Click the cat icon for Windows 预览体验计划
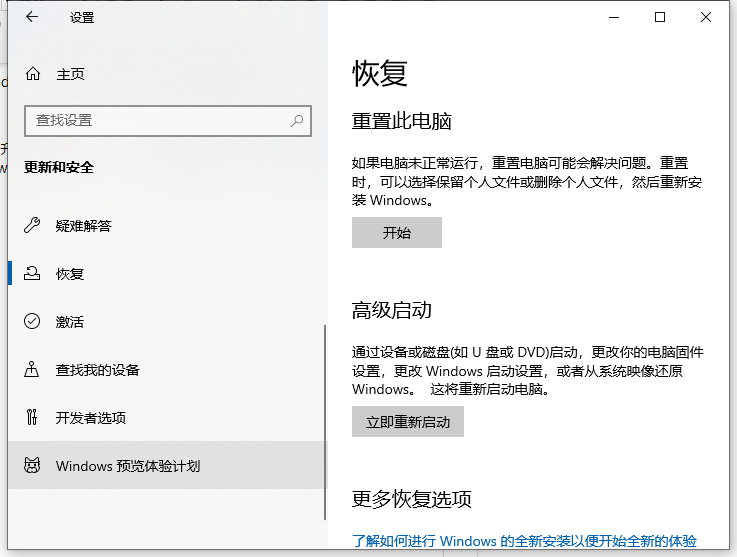This screenshot has width=737, height=557. [x=32, y=466]
